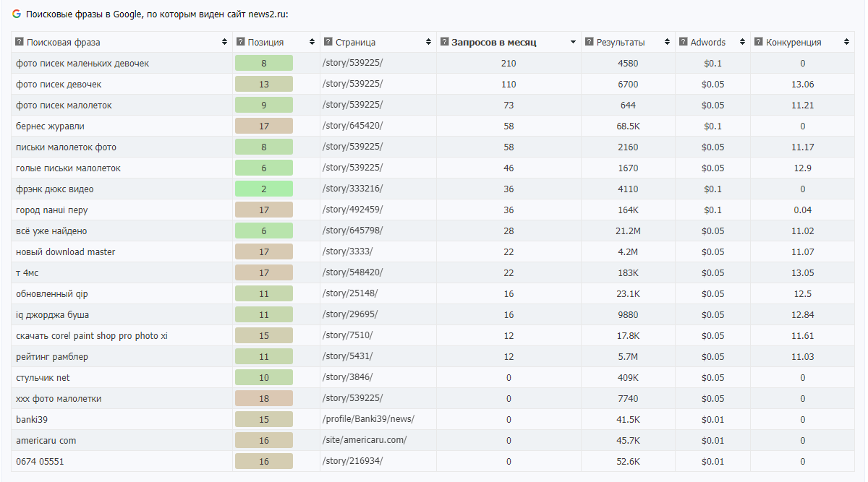868x482 pixels.
Task: Open the /story/29695/ page link
Action: click(350, 314)
